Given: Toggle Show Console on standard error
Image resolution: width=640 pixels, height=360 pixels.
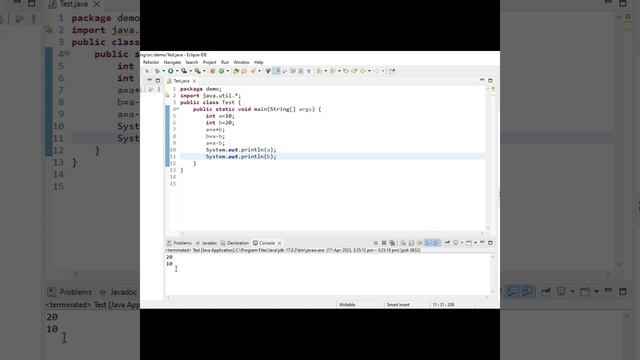Looking at the screenshot, I should (436, 243).
